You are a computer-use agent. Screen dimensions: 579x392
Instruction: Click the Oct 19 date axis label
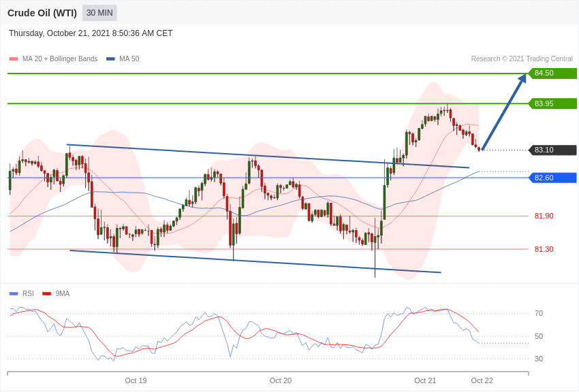tap(136, 380)
